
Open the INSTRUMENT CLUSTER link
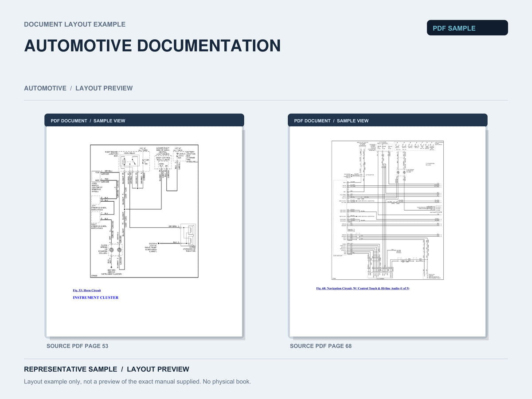[96, 297]
